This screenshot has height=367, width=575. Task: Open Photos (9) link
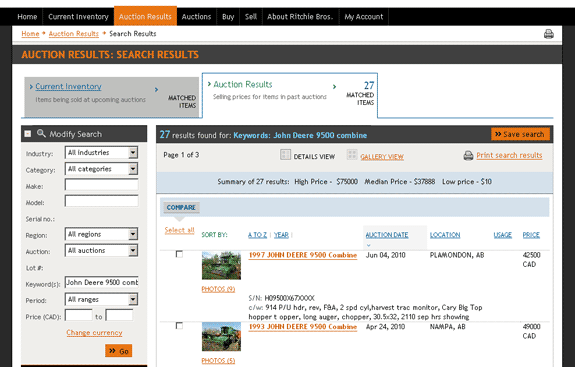[218, 289]
